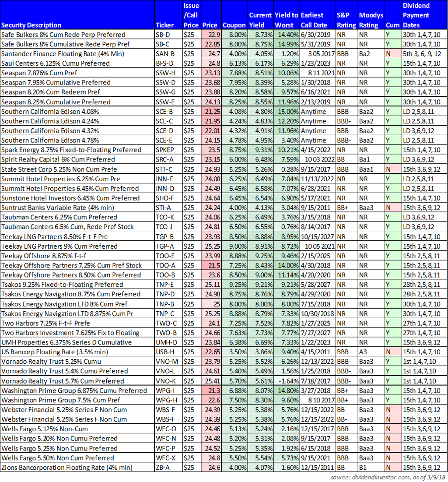Image resolution: width=448 pixels, height=482 pixels.
Task: Click Two Harbors 7.25% F-t-F Prefe
Action: click(45, 323)
